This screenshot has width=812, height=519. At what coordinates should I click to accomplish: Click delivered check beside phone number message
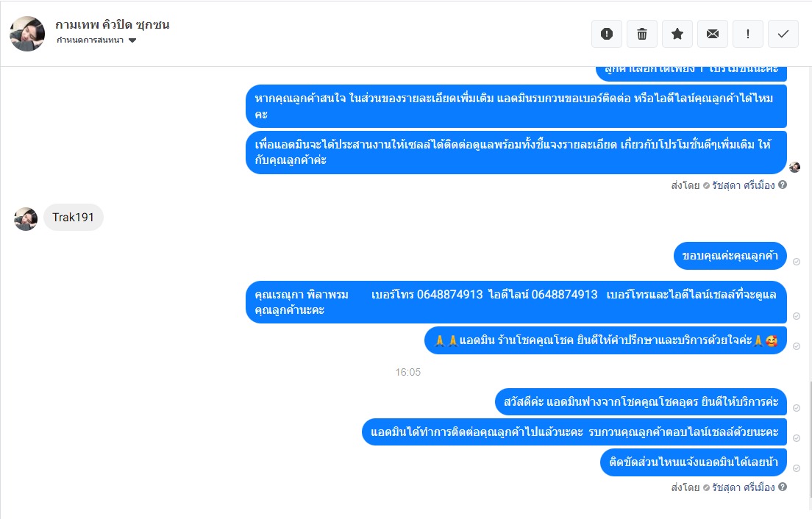point(797,316)
